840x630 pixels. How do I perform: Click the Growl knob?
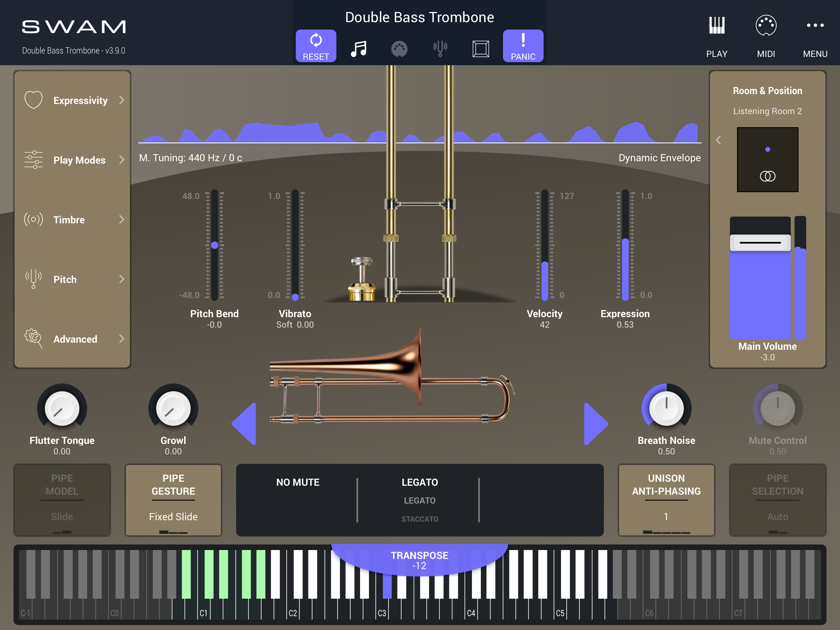(x=173, y=409)
